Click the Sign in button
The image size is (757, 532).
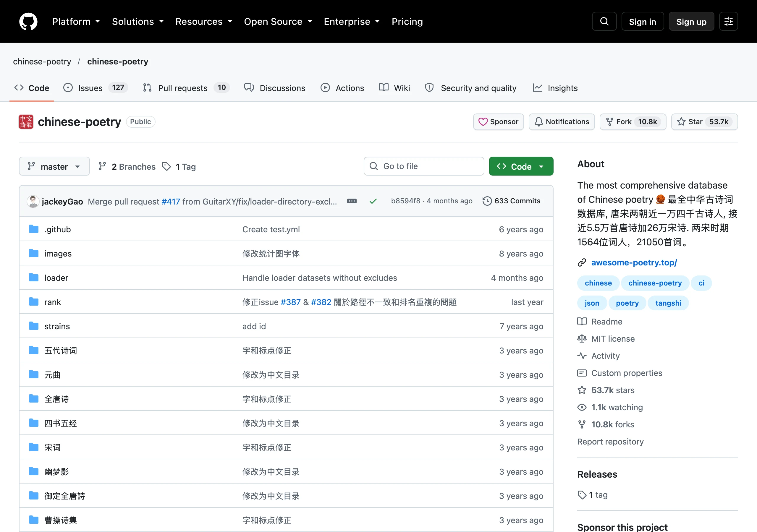pyautogui.click(x=643, y=21)
